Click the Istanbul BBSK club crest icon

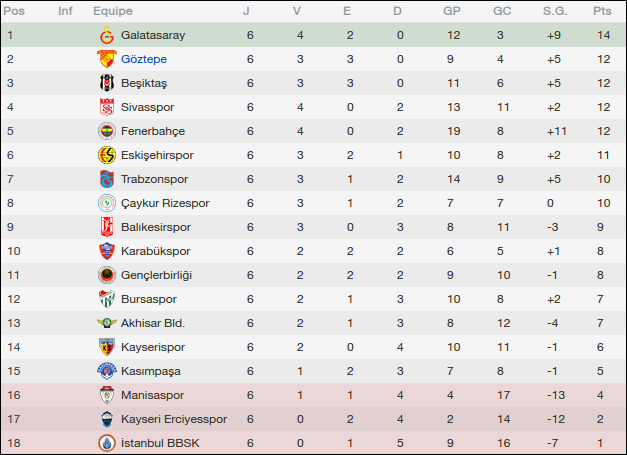click(x=106, y=443)
